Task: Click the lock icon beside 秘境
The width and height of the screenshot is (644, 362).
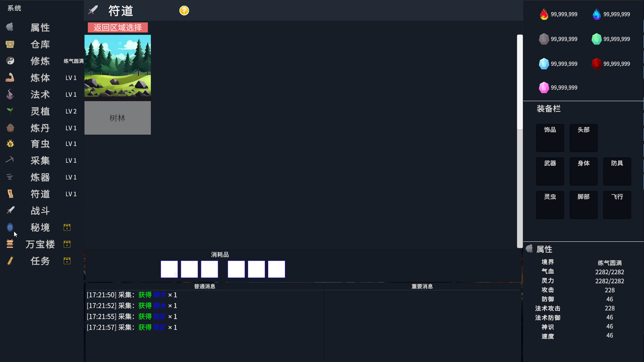Action: (67, 228)
